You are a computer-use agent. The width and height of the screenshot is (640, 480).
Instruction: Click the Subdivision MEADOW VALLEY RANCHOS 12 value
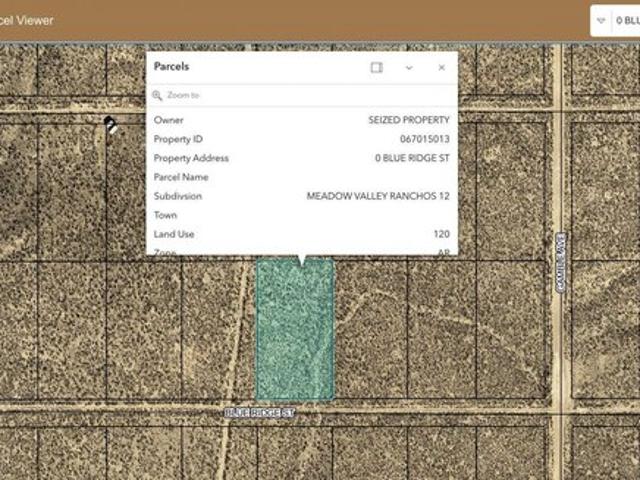(377, 196)
